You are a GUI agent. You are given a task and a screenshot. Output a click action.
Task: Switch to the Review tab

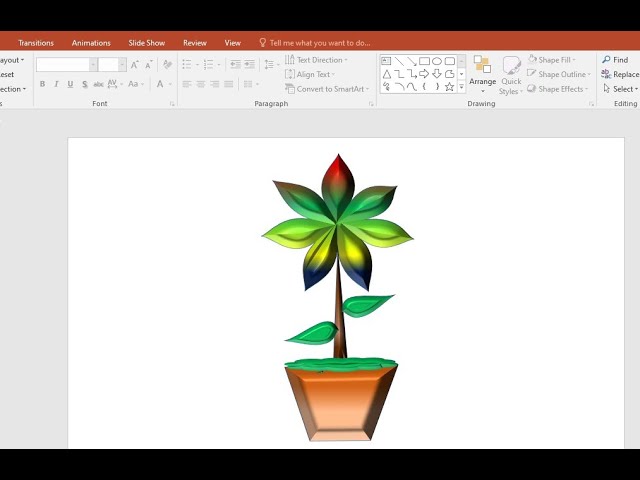(195, 43)
